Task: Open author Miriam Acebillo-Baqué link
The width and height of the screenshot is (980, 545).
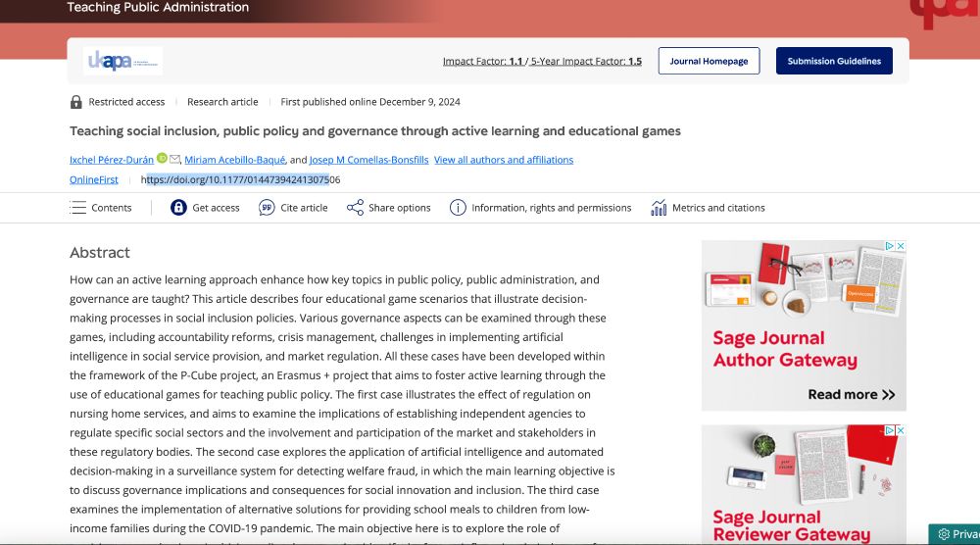Action: 235,160
